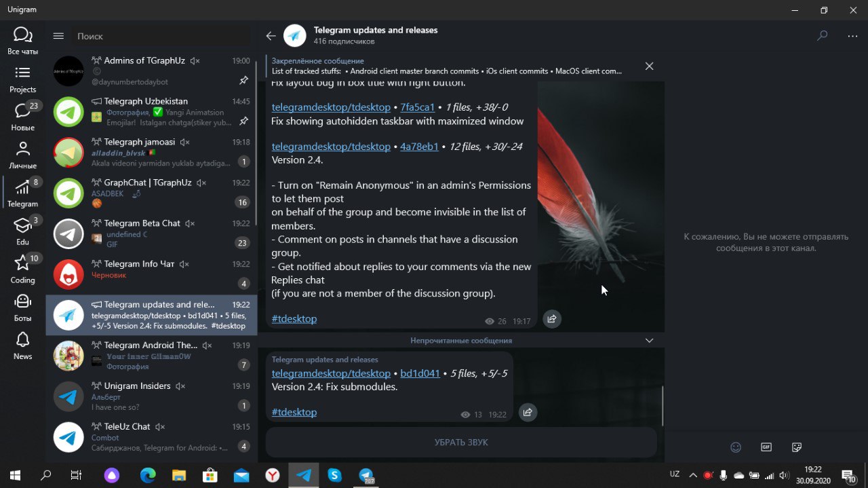Open volume control in system tray
The width and height of the screenshot is (868, 488).
[785, 475]
